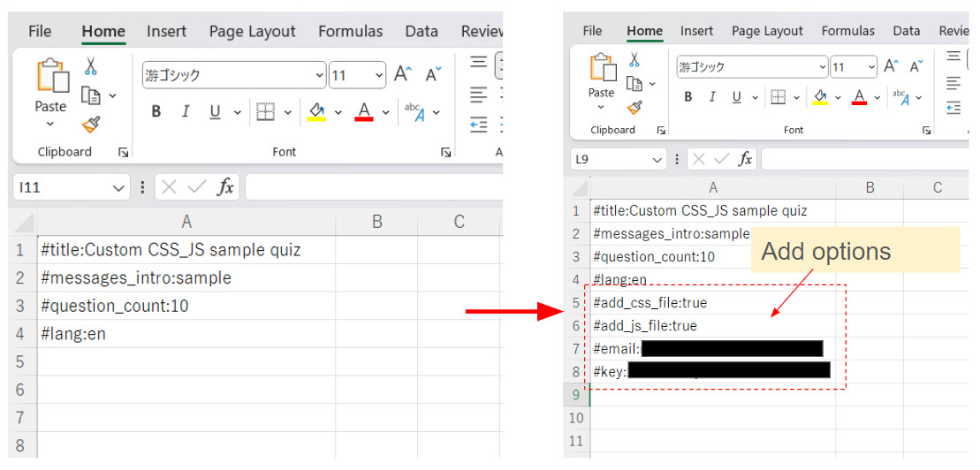Select Format Painter brush in left Excel window

[x=91, y=125]
